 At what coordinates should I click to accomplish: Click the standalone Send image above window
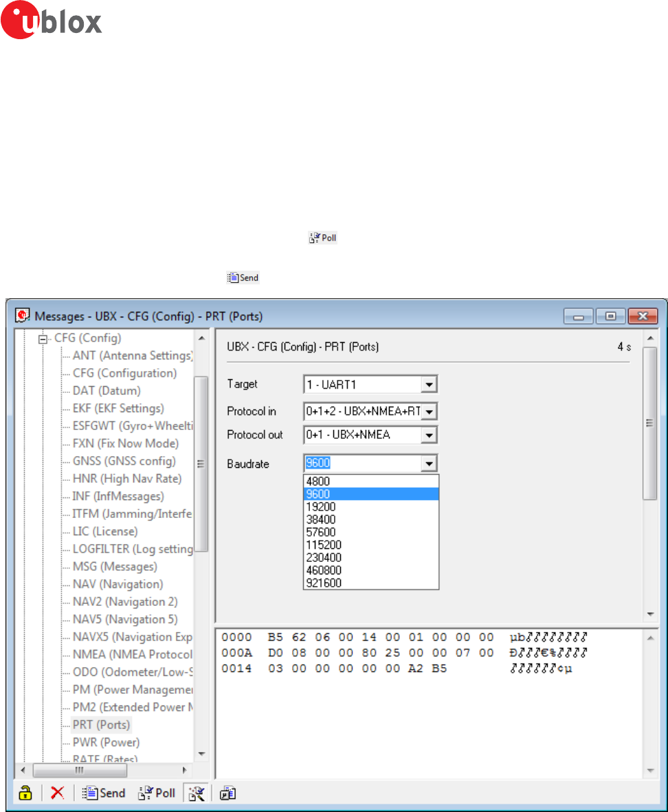[243, 278]
